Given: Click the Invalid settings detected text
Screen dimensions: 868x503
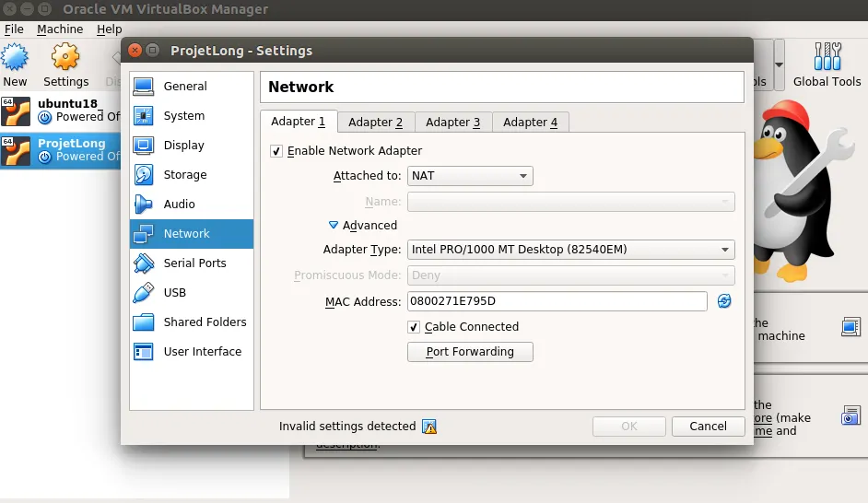Looking at the screenshot, I should click(x=347, y=427).
